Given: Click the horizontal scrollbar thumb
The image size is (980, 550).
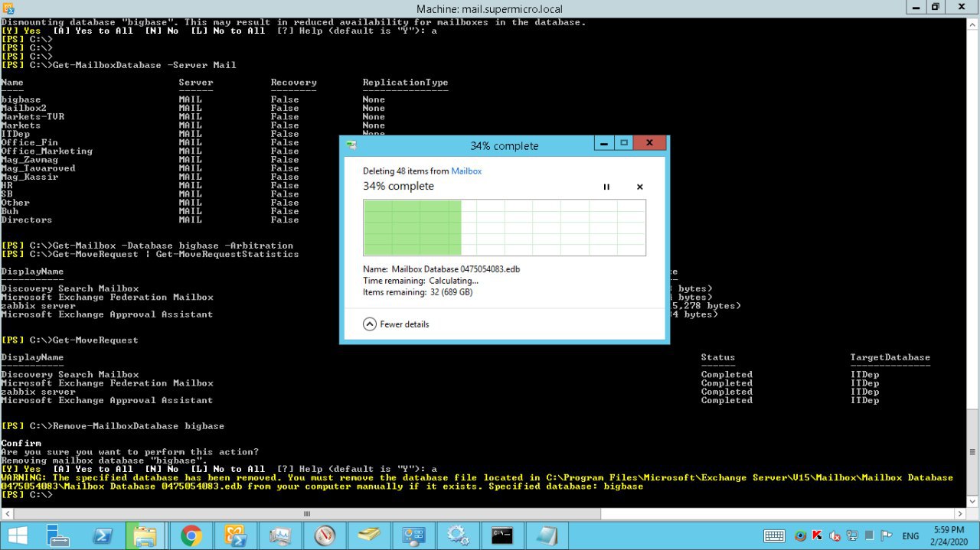Looking at the screenshot, I should tap(307, 513).
